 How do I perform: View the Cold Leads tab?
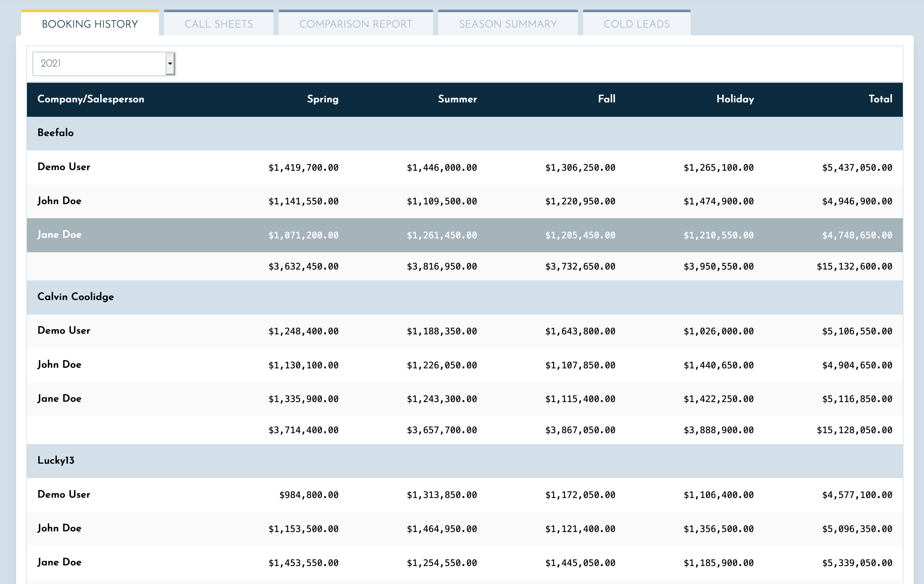click(636, 23)
